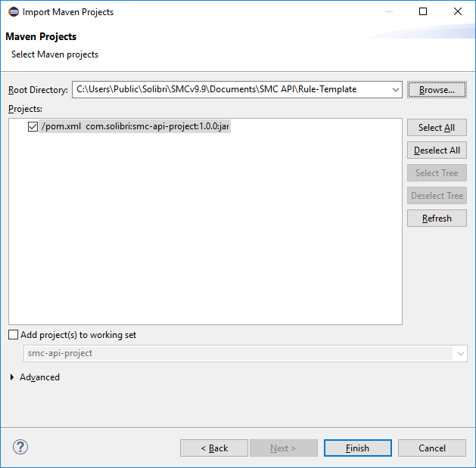Expand the Advanced section
This screenshot has width=476, height=468.
tap(12, 377)
